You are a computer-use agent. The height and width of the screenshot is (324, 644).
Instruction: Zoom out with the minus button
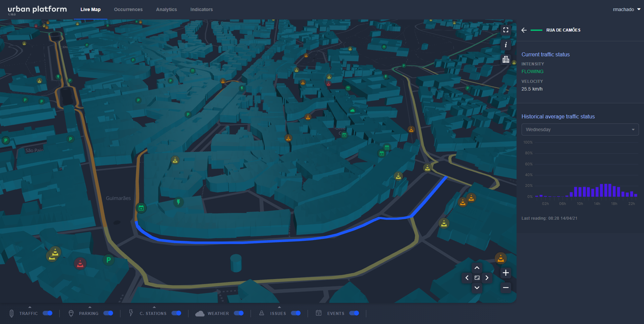pos(506,288)
